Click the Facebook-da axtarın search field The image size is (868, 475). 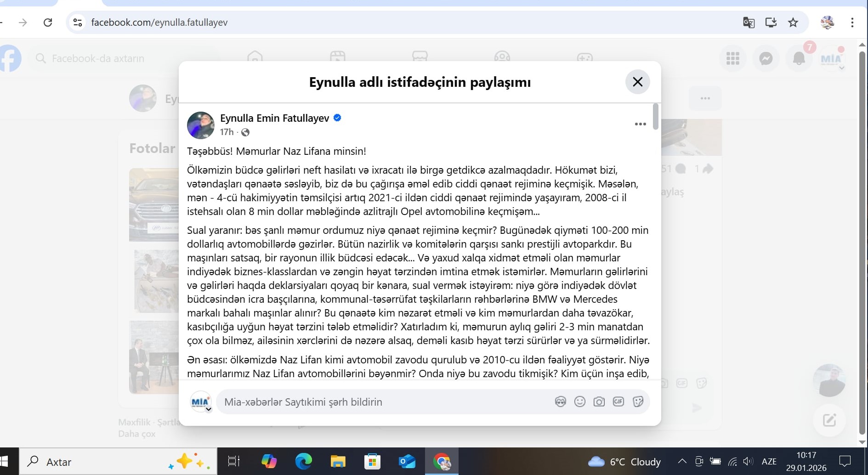point(124,58)
